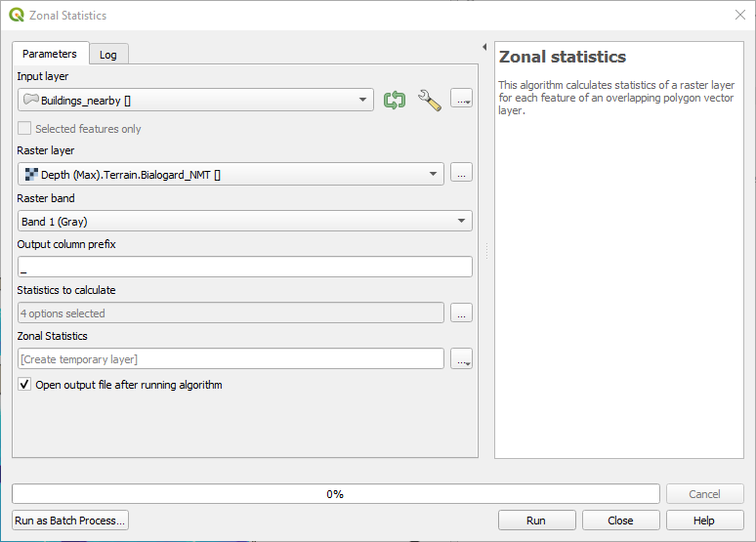The width and height of the screenshot is (756, 542).
Task: Click the iterate over features green arrows icon
Action: point(395,100)
